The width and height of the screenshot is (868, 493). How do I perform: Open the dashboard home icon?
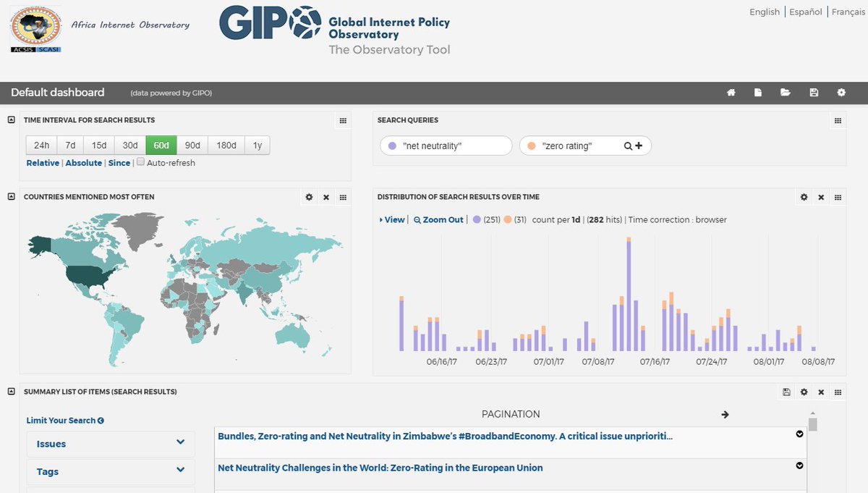(731, 93)
